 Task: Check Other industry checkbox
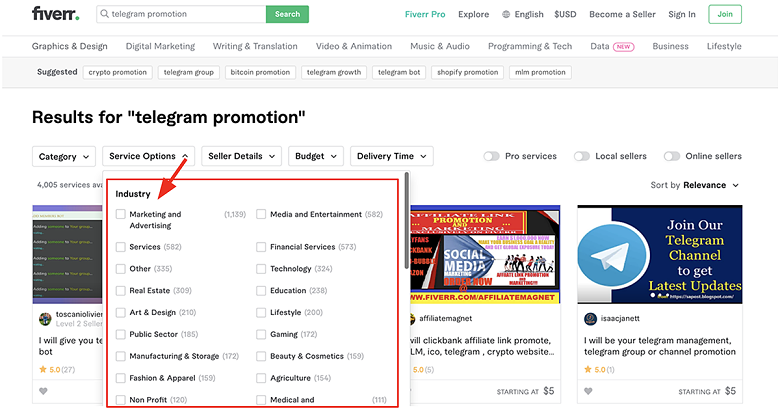click(120, 269)
